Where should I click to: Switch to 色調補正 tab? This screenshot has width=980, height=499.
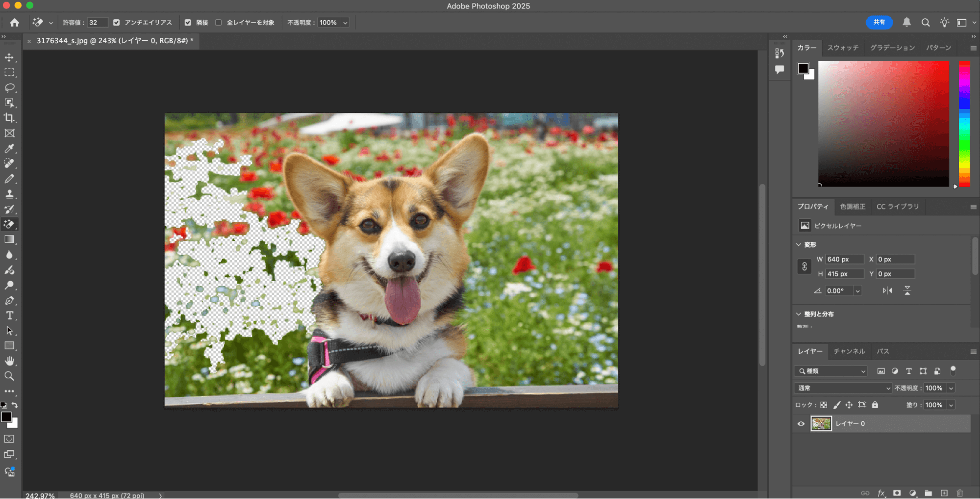tap(853, 207)
